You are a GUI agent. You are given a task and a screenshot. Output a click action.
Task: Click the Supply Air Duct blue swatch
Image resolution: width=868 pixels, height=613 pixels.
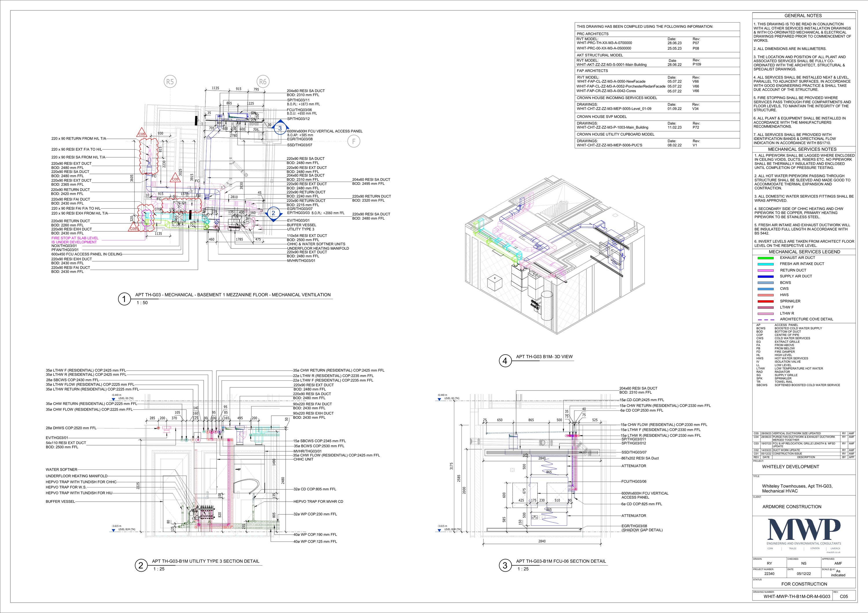coord(766,276)
